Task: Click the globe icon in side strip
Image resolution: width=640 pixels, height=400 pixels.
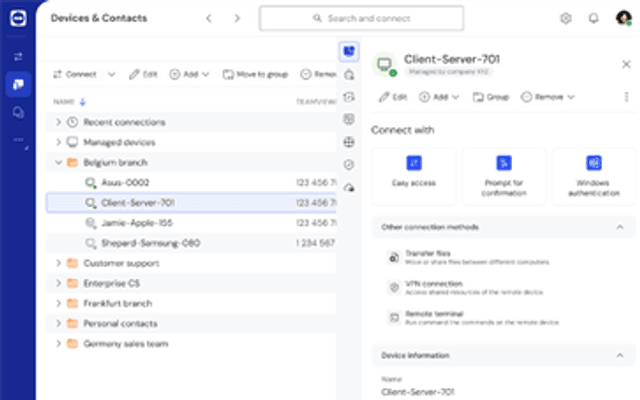Action: [349, 142]
